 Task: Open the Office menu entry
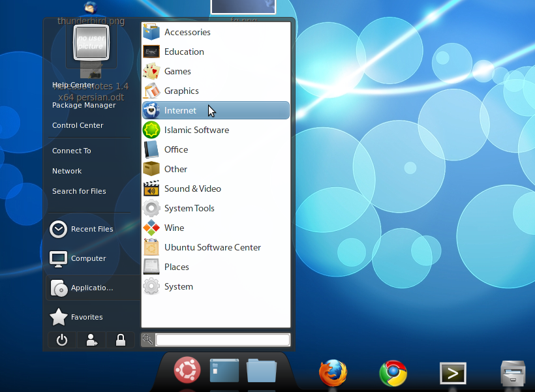(x=216, y=149)
